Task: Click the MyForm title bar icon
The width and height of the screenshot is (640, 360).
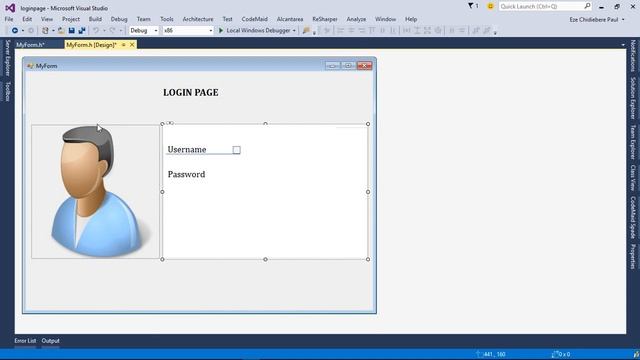Action: [x=30, y=66]
